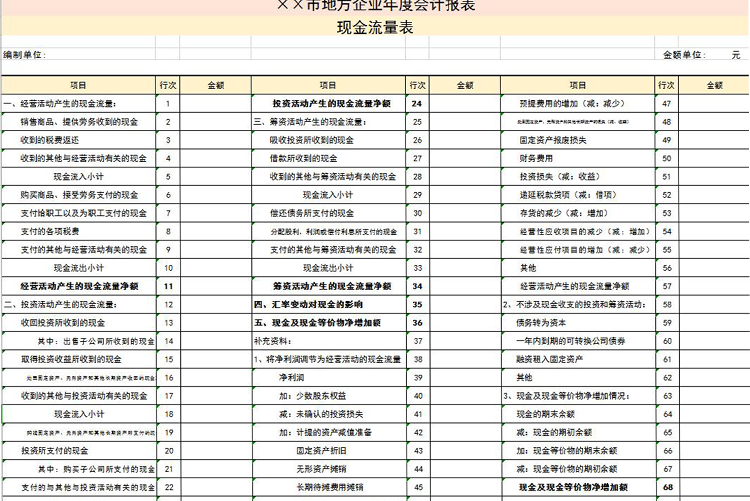
Task: Select the bold cell 经营活动产生的现金流量净额 in row 11
Action: pyautogui.click(x=79, y=286)
